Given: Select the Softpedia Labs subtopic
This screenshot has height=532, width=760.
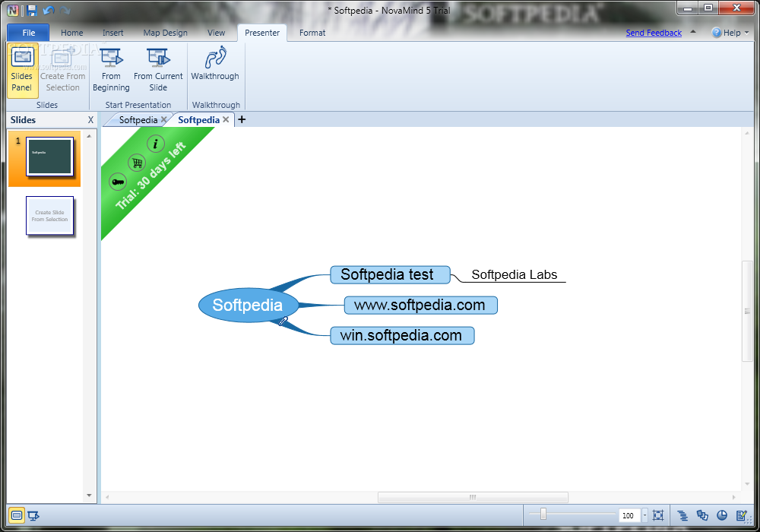Looking at the screenshot, I should pos(515,274).
